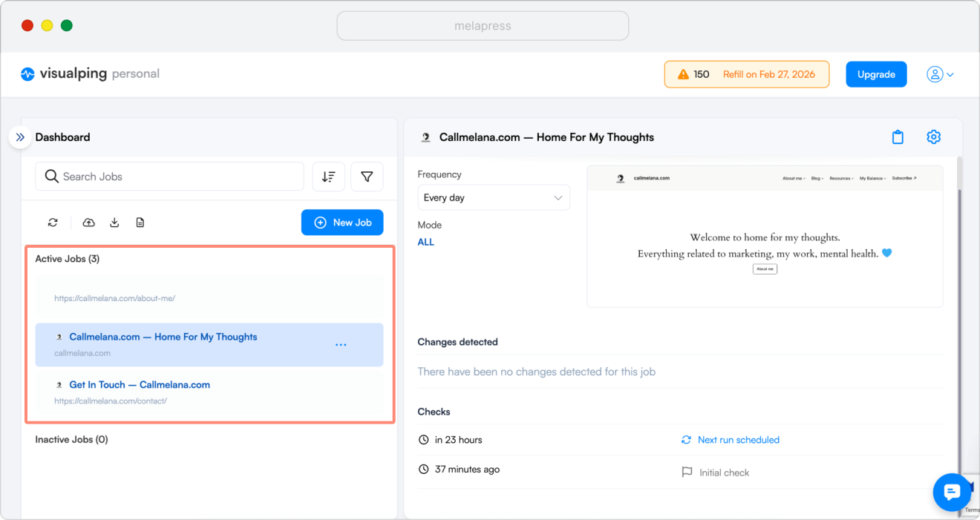The width and height of the screenshot is (980, 520).
Task: Click the Upgrade button
Action: click(x=876, y=74)
